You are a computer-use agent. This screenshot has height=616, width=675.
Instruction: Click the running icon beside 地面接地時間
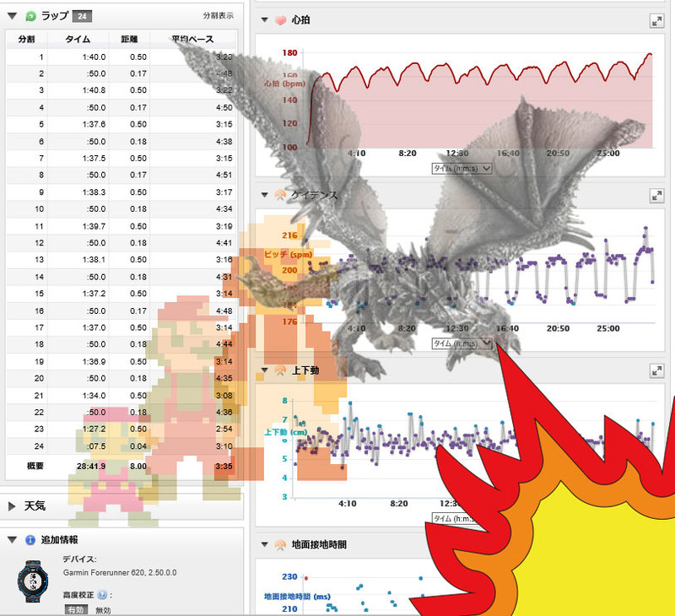point(279,545)
